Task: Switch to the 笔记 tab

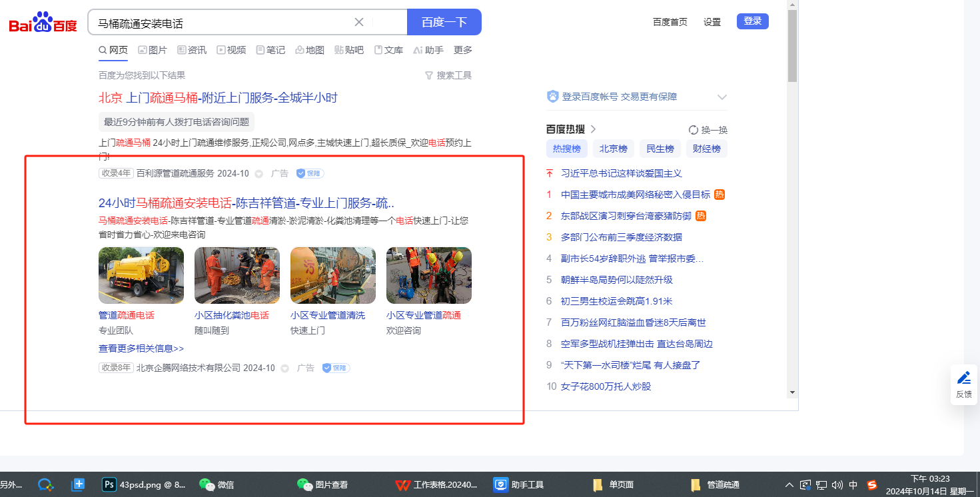Action: (270, 50)
